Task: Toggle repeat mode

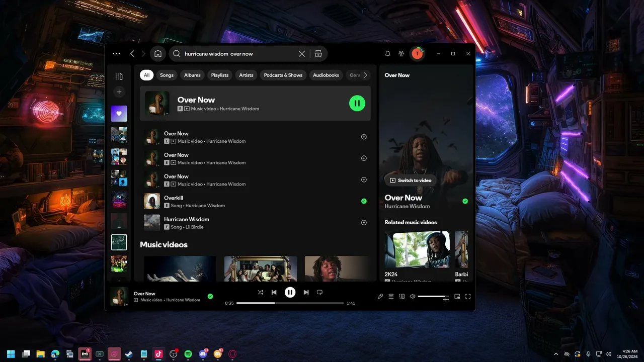Action: 319,292
